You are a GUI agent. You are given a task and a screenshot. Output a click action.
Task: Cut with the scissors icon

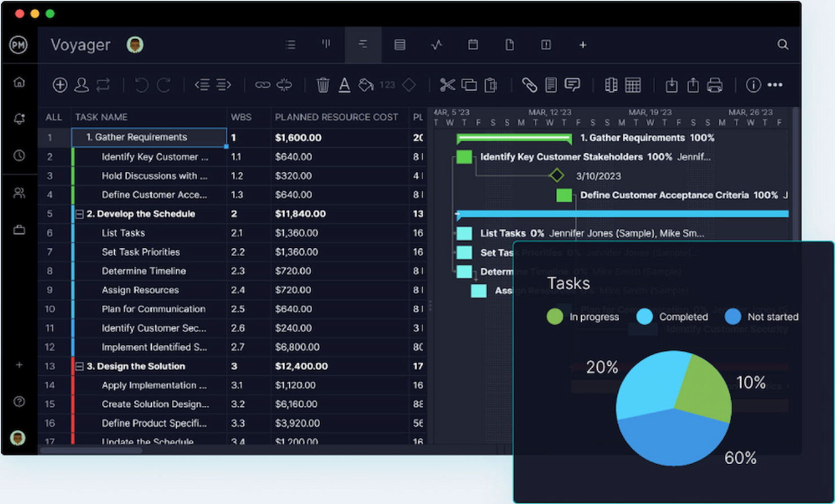coord(447,85)
